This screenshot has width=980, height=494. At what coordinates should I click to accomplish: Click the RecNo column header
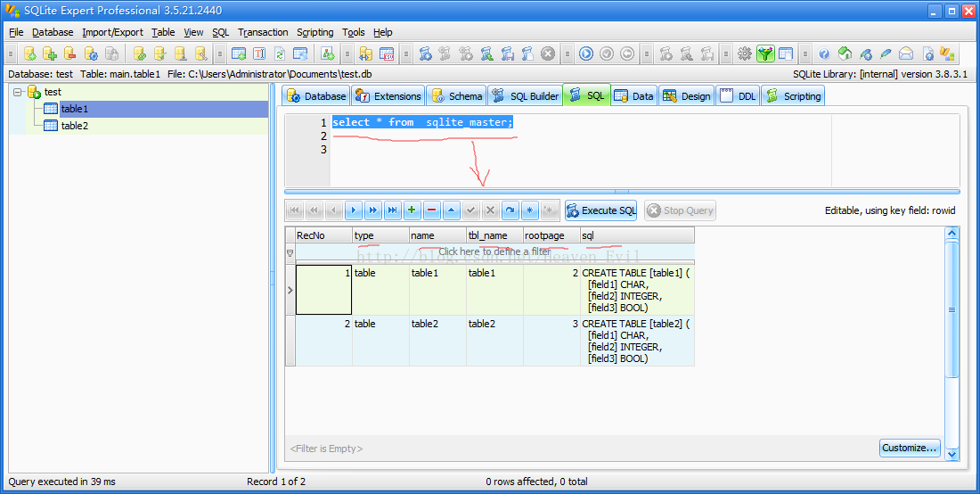point(323,235)
